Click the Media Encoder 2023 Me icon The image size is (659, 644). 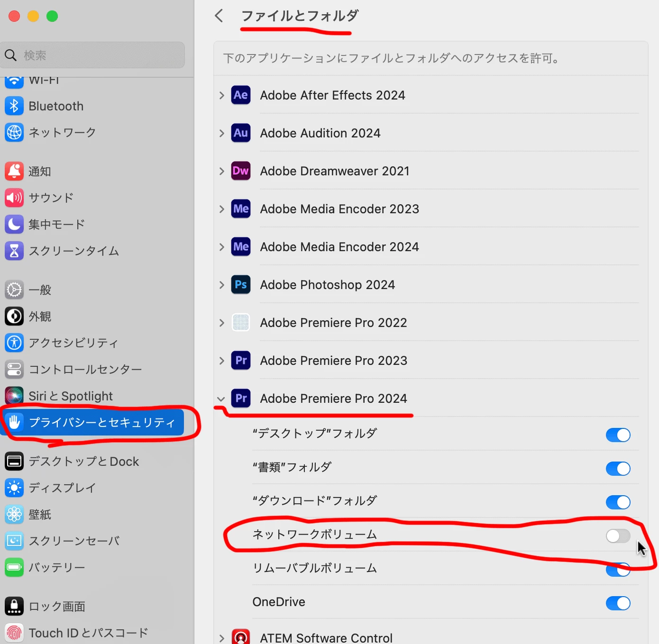[241, 209]
